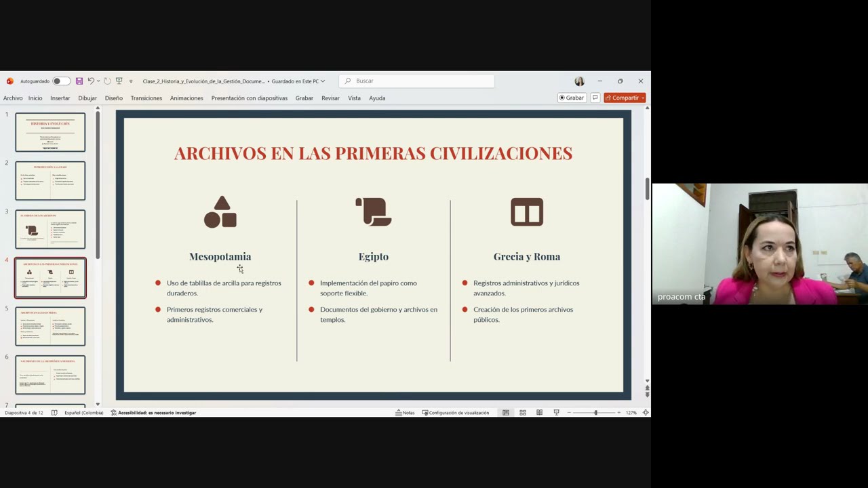The image size is (868, 488).
Task: Click the slide pane vertical scrollbar
Action: click(x=647, y=189)
